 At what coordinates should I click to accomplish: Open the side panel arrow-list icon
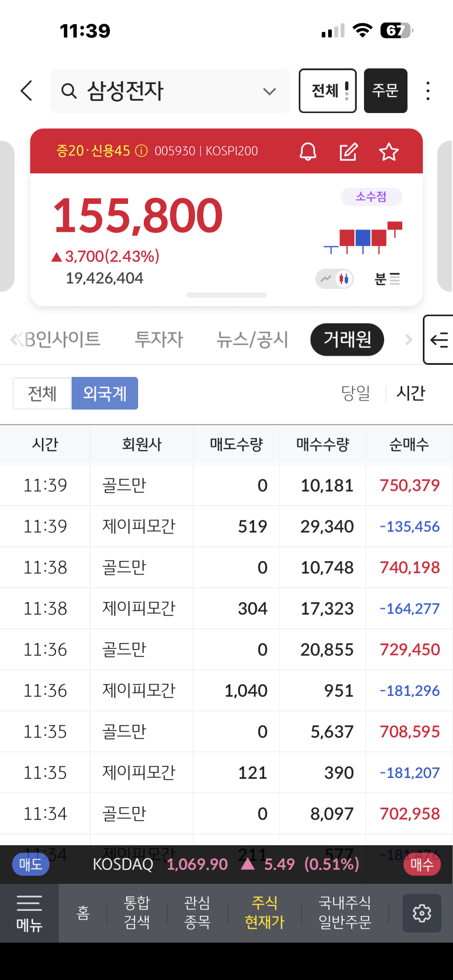439,340
